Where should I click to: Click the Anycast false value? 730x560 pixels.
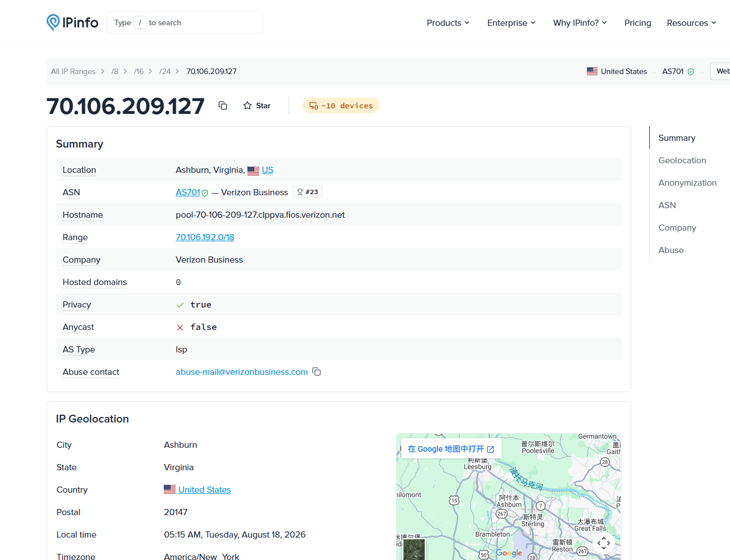pyautogui.click(x=204, y=327)
